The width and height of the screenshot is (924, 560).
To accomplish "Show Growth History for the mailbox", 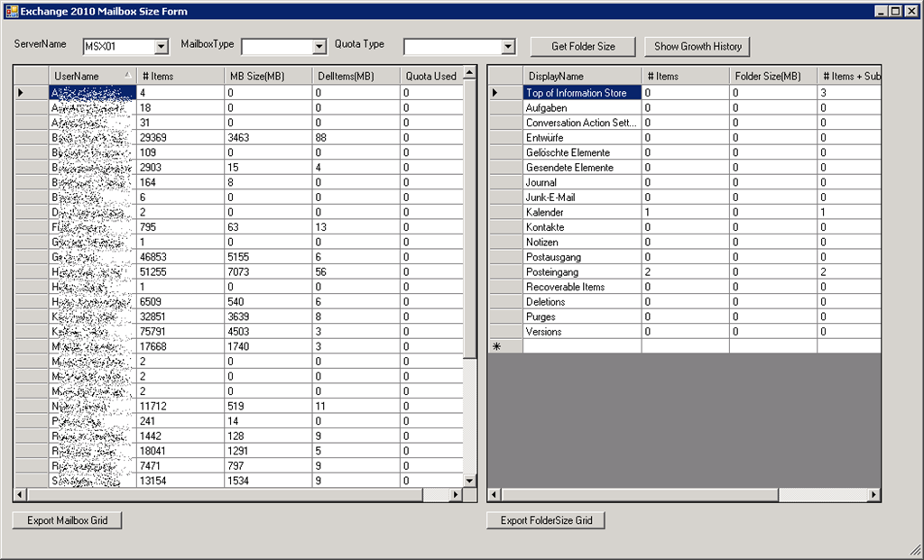I will 698,47.
